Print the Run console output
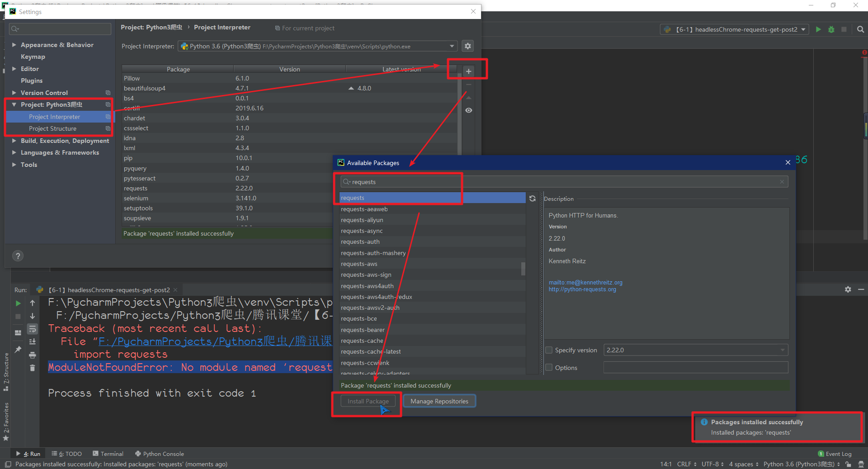Viewport: 868px width, 469px height. [x=33, y=355]
